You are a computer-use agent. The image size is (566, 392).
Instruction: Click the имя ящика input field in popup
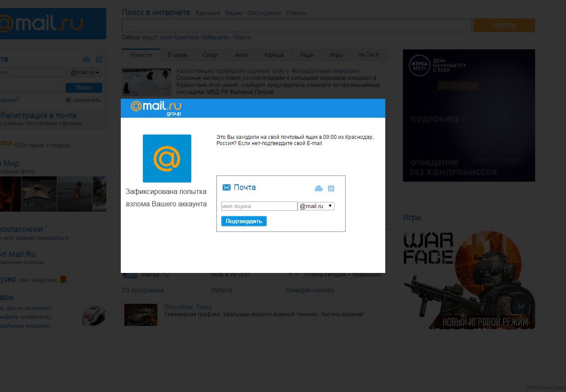259,206
